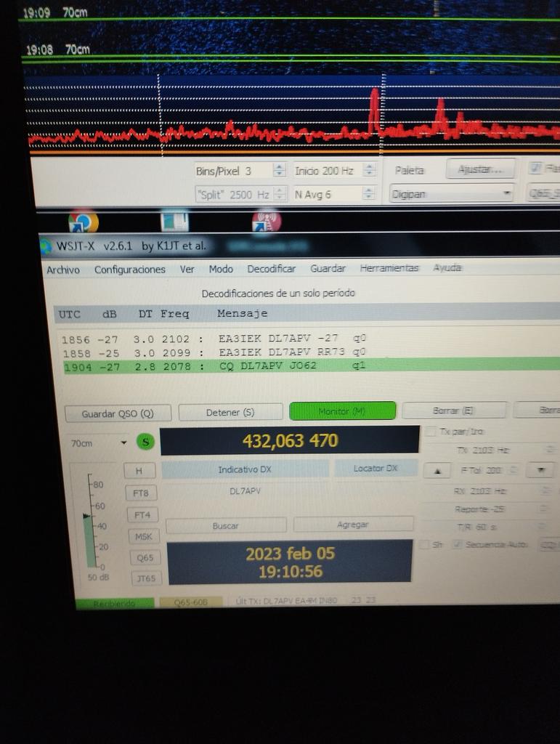
Task: Toggle the checkbox next to Ajustar
Action: click(x=535, y=168)
